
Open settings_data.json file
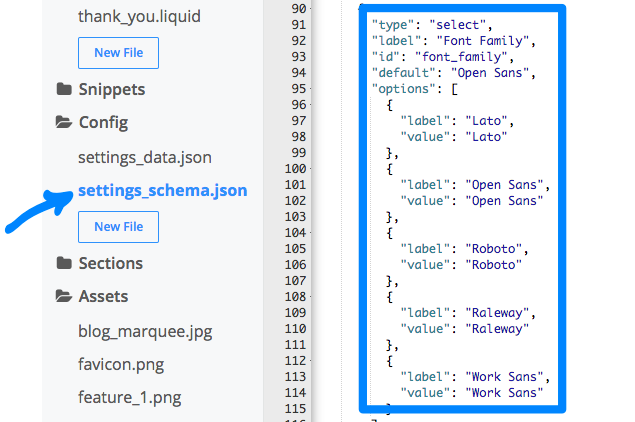(145, 157)
